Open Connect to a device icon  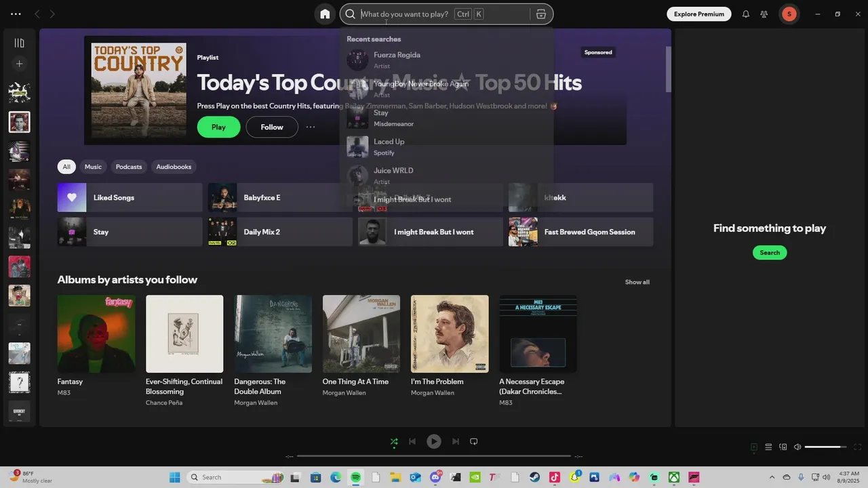pos(783,447)
